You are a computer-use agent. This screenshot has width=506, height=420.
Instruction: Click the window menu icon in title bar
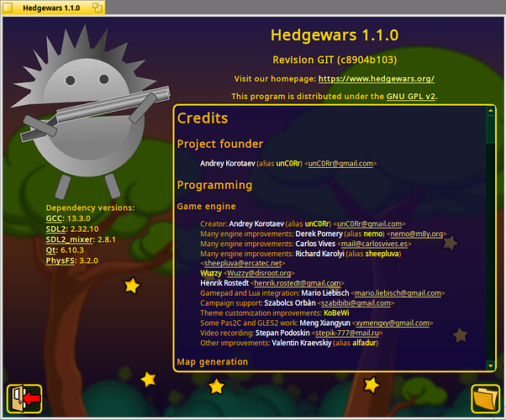(x=8, y=8)
